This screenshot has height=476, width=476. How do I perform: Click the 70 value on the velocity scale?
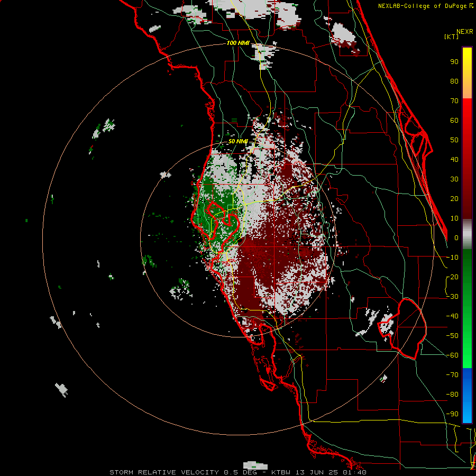click(454, 101)
